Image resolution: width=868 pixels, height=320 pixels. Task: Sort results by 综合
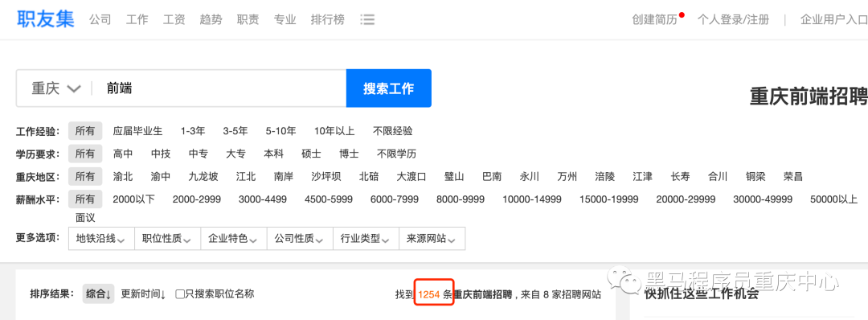pyautogui.click(x=98, y=294)
